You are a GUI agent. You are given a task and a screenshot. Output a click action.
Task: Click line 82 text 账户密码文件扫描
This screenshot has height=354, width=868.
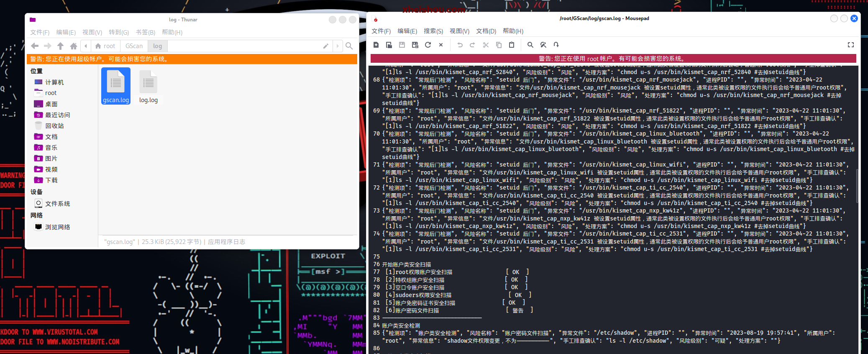417,310
